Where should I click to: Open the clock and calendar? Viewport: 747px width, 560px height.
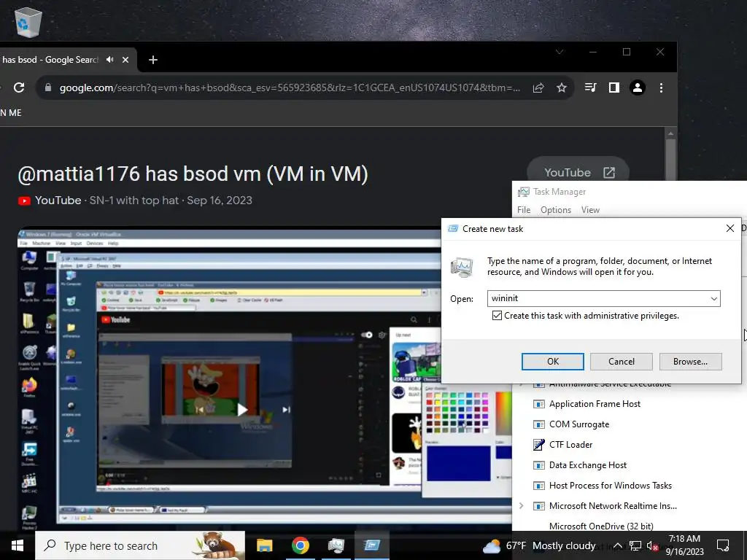684,545
